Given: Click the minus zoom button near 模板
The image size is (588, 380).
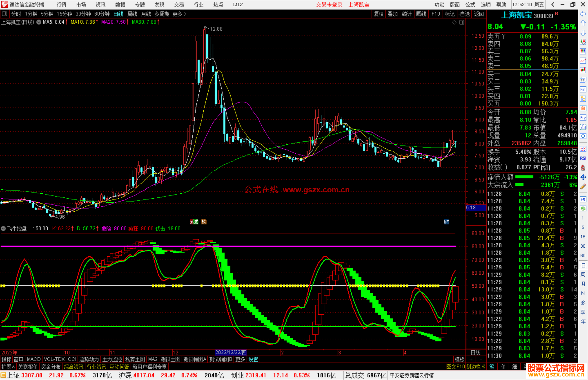Looking at the screenshot, I should [x=481, y=360].
